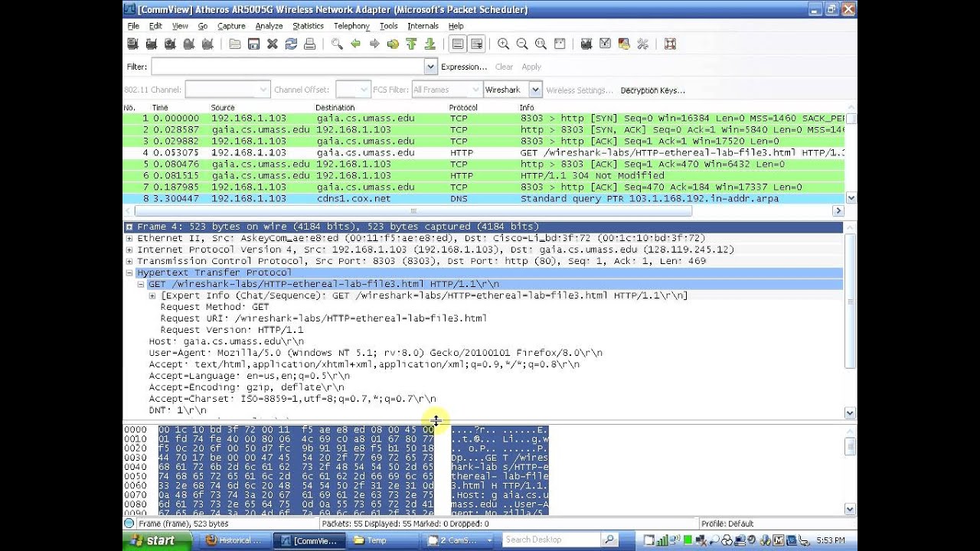The height and width of the screenshot is (551, 980).
Task: Expand the Frame 4 tree node
Action: 129,227
